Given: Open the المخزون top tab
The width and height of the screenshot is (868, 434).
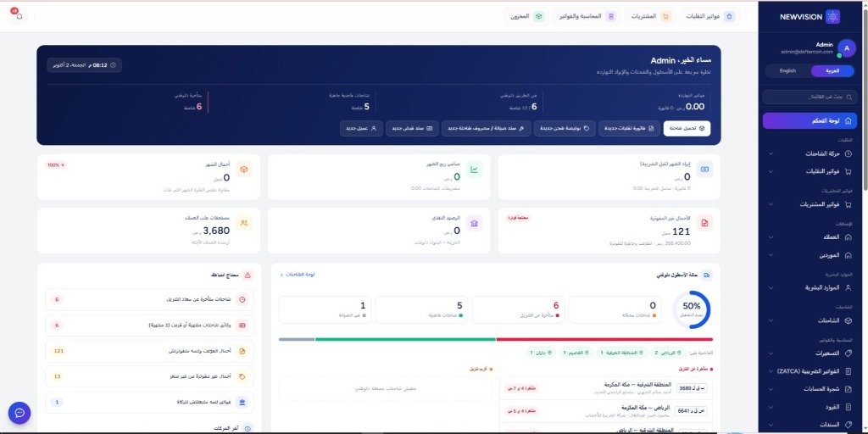Looking at the screenshot, I should pos(526,17).
